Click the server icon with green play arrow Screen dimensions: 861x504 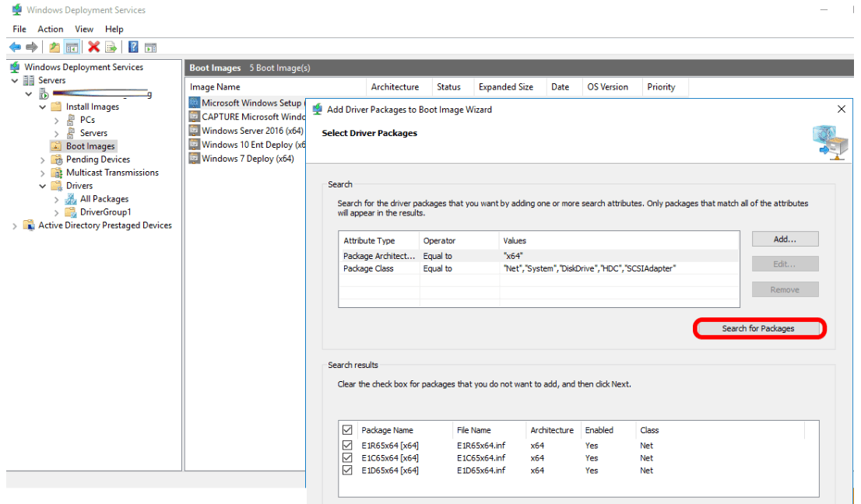point(44,94)
